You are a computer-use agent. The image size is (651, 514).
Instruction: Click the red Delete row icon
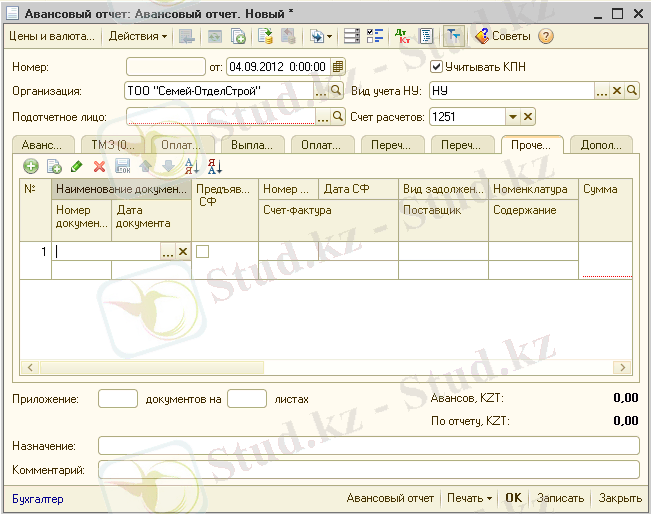(99, 166)
